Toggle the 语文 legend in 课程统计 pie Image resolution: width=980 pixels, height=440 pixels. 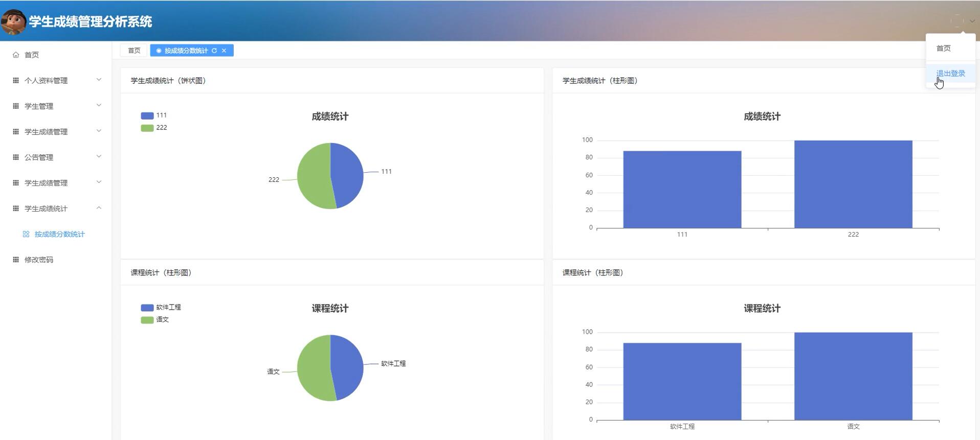click(155, 320)
